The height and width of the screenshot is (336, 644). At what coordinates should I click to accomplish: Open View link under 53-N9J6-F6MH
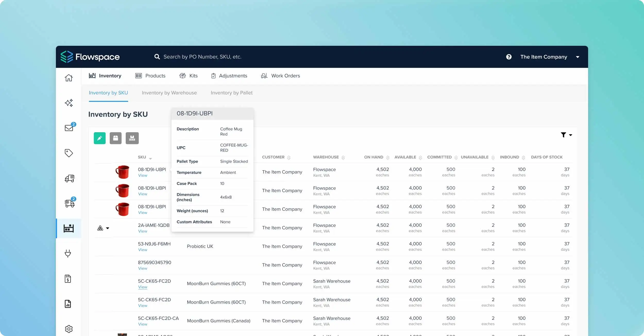[143, 250]
